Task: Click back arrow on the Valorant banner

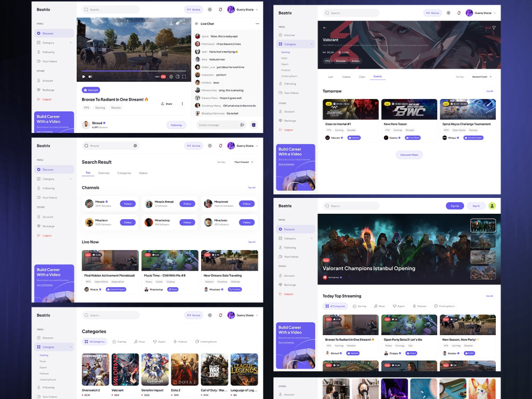Action: pos(325,28)
